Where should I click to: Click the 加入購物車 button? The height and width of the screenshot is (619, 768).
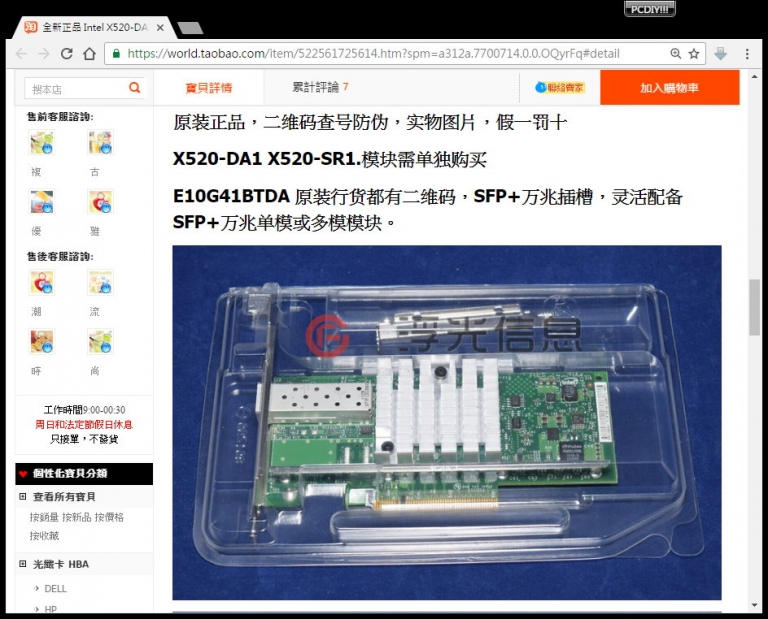(x=670, y=88)
